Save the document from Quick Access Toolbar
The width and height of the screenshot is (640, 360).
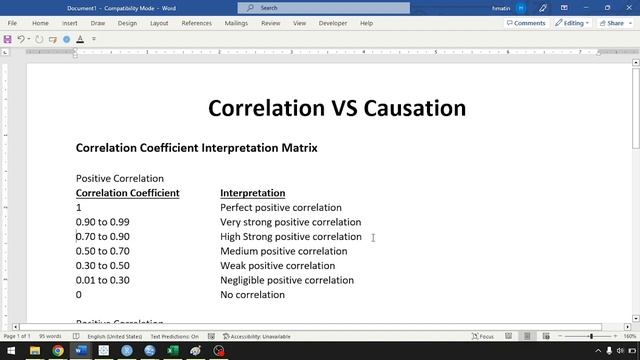click(x=7, y=39)
